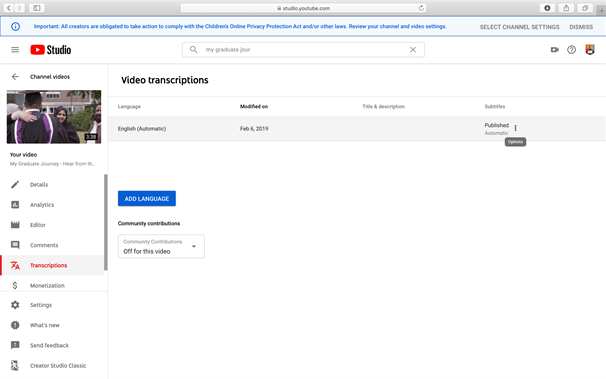Click the YouTube Studio logo
The image size is (606, 379).
tap(51, 50)
